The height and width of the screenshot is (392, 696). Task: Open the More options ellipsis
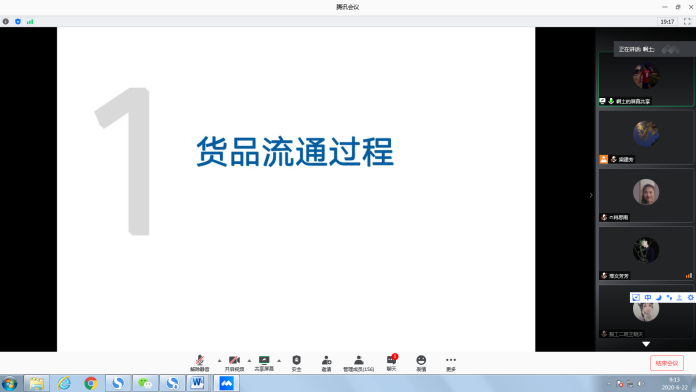[x=451, y=363]
